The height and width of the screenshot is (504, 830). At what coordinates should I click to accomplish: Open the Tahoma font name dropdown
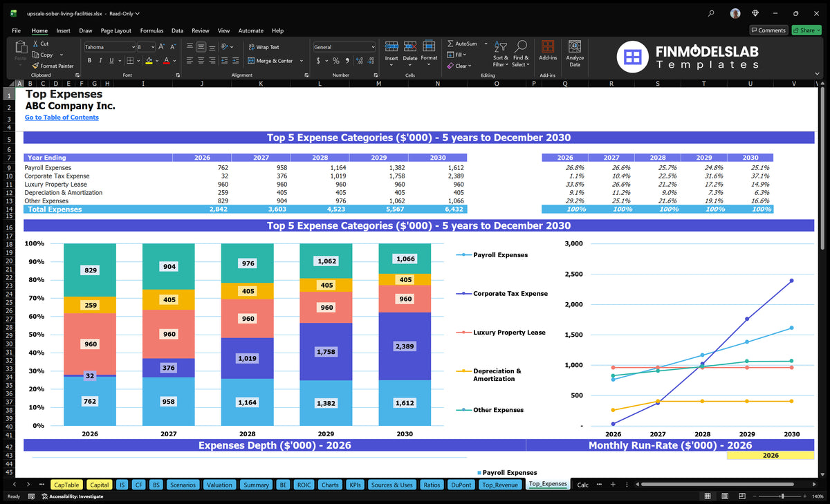click(133, 47)
